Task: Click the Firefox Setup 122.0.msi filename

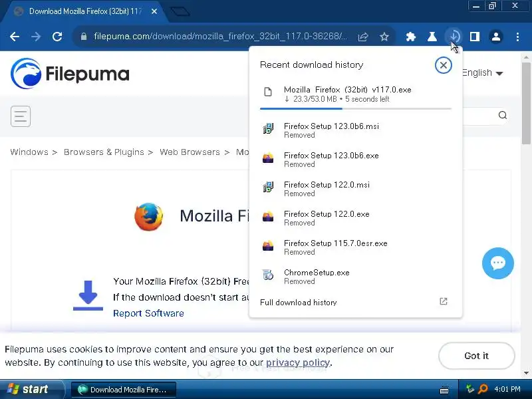Action: (x=327, y=185)
